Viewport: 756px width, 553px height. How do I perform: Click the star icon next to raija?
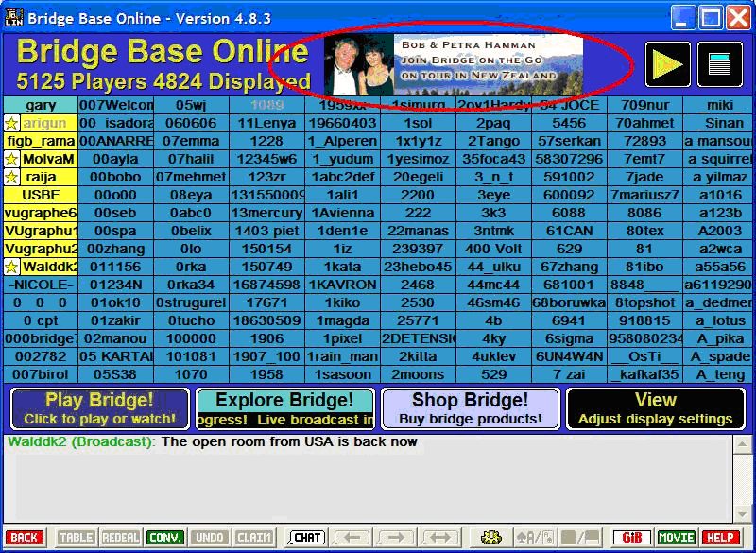(11, 178)
